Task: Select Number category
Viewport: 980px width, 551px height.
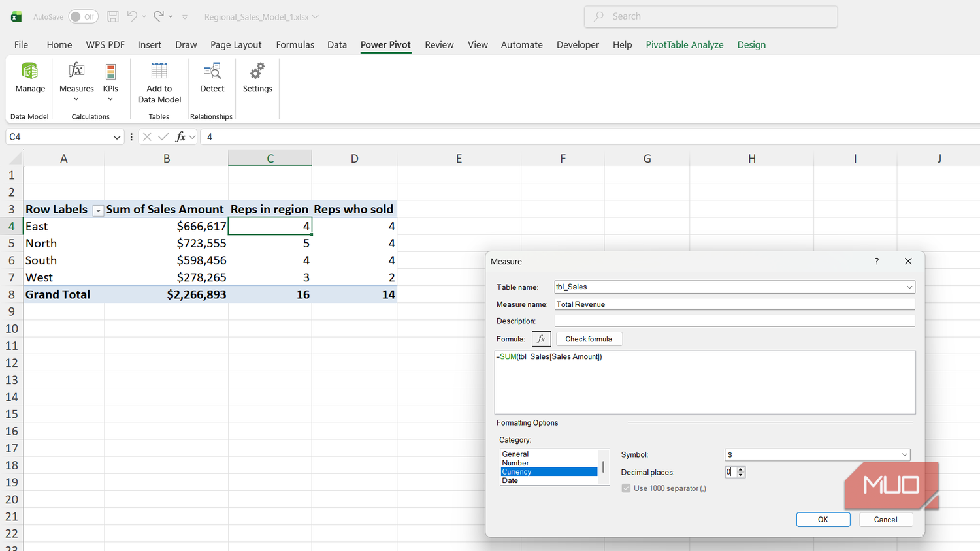Action: 549,463
